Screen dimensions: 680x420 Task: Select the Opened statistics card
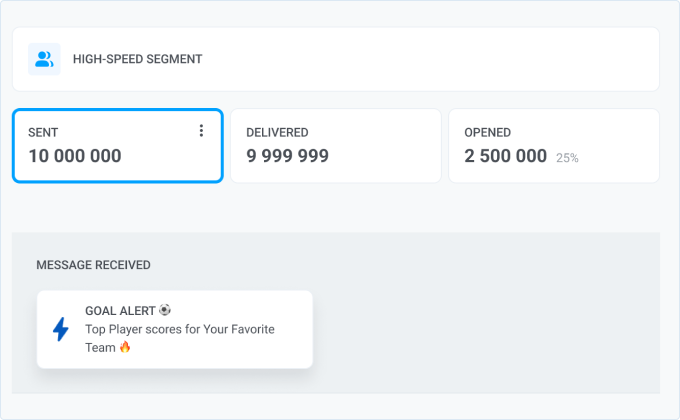[554, 146]
